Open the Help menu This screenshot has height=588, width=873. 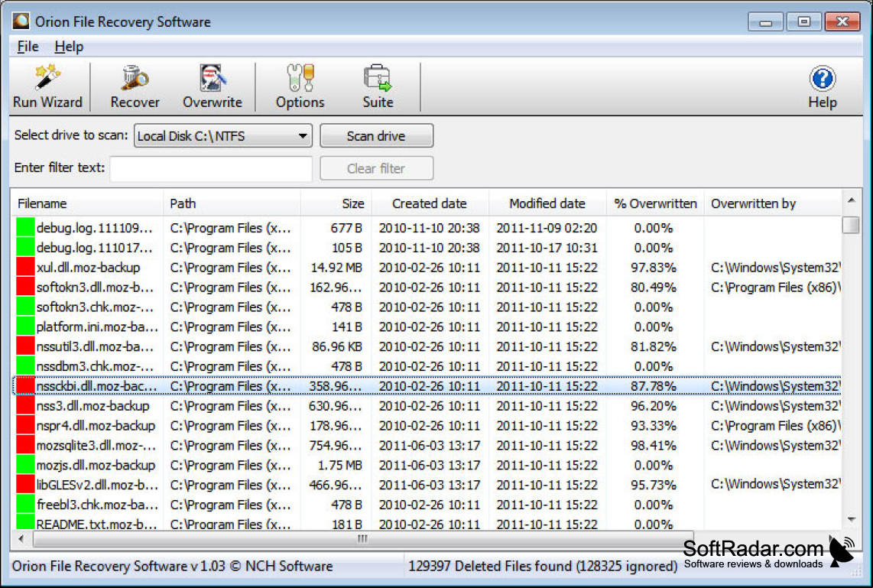coord(69,47)
